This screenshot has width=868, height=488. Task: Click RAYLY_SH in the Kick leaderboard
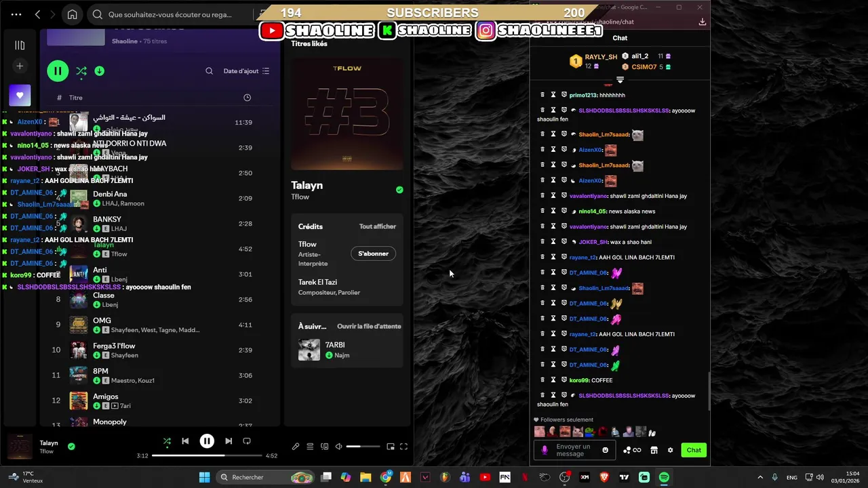pos(601,57)
